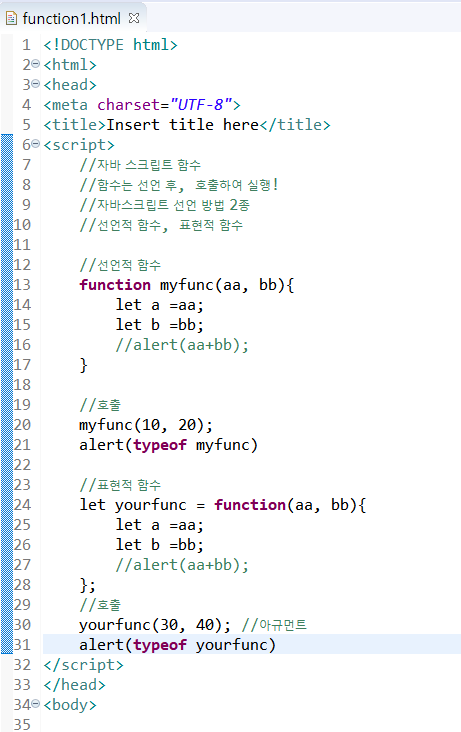This screenshot has width=461, height=732.
Task: Click 'let a =aa;' on line 25
Action: pos(160,525)
